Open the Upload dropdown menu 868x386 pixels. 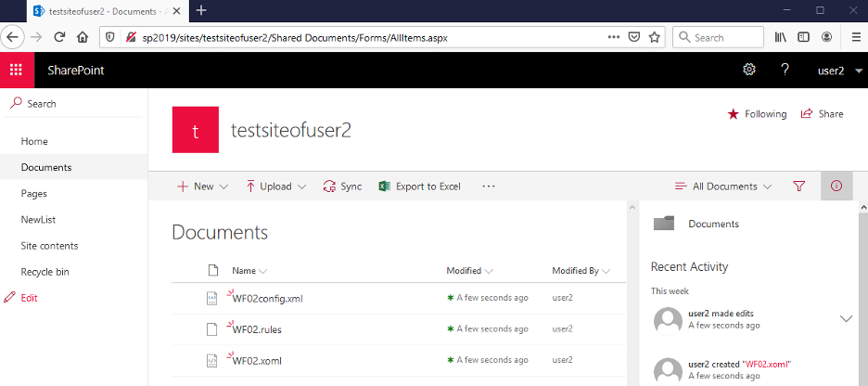coord(275,187)
